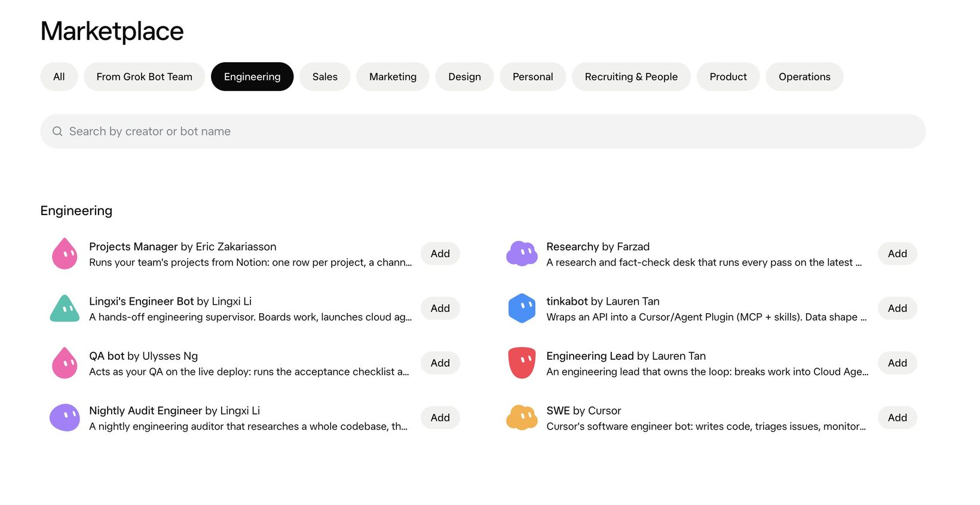Focus the search by creator or bot name field
Screen dimensions: 980x505
(483, 131)
